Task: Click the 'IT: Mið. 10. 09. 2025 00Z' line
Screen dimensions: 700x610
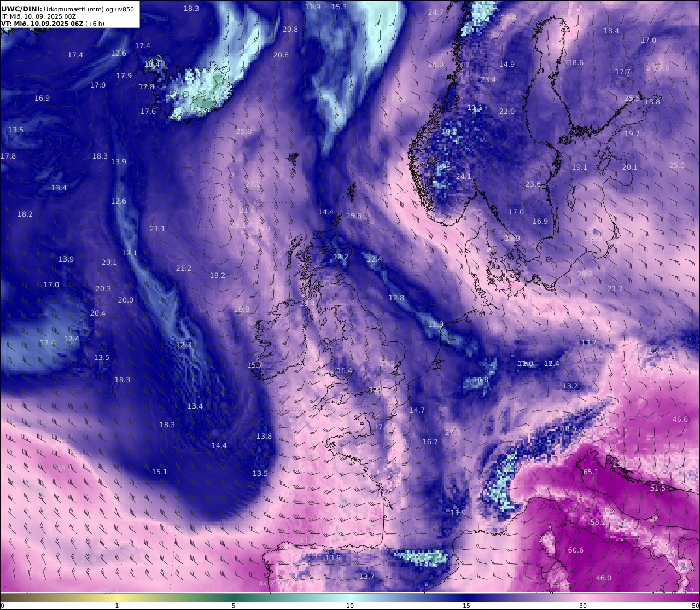Action: click(38, 16)
